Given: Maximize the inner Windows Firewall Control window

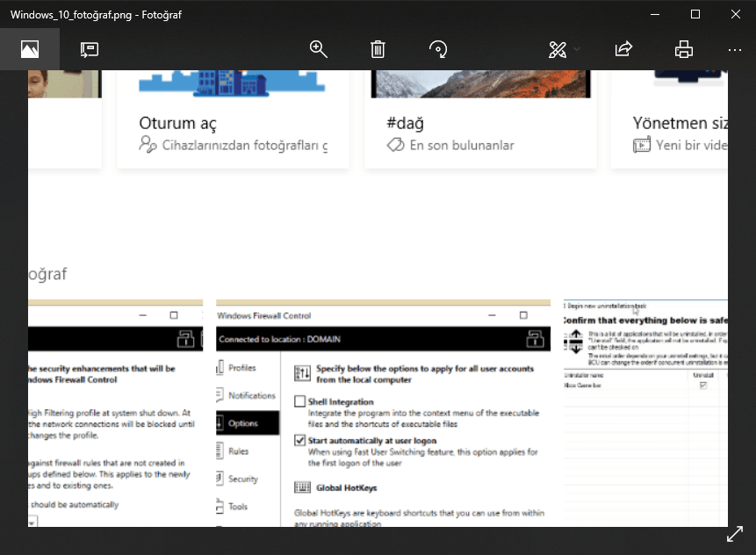Looking at the screenshot, I should pyautogui.click(x=523, y=315).
